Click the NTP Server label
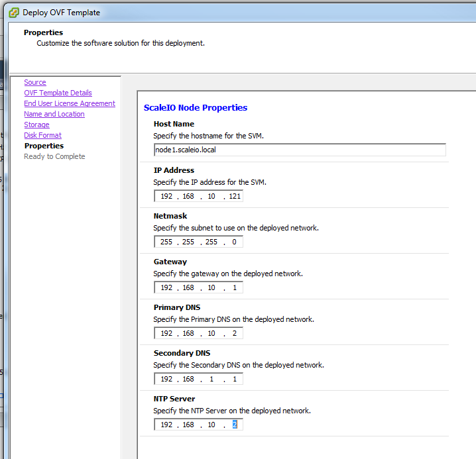Viewport: 476px width, 459px height. 174,399
